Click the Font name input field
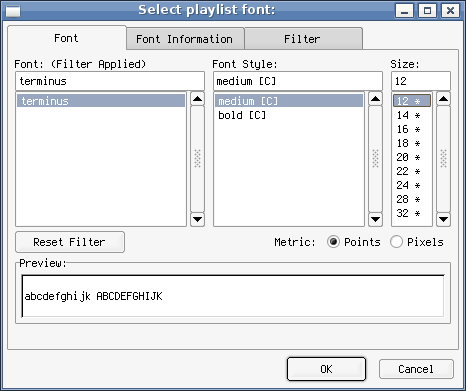Viewport: 466px width, 391px height. pos(110,81)
